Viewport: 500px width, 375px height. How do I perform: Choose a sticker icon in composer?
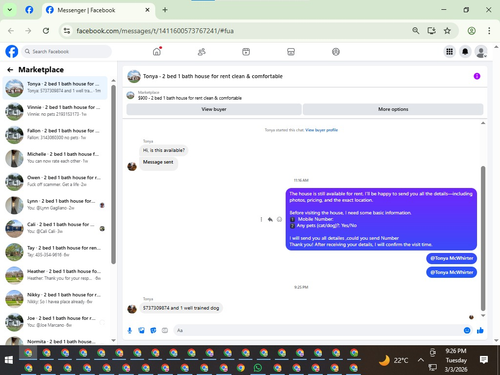tap(153, 330)
